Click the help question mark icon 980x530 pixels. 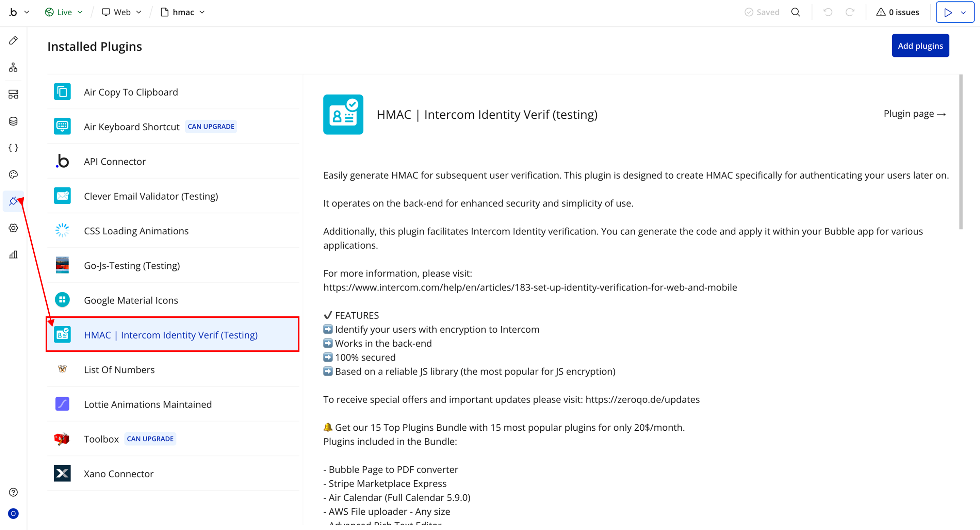pos(13,492)
